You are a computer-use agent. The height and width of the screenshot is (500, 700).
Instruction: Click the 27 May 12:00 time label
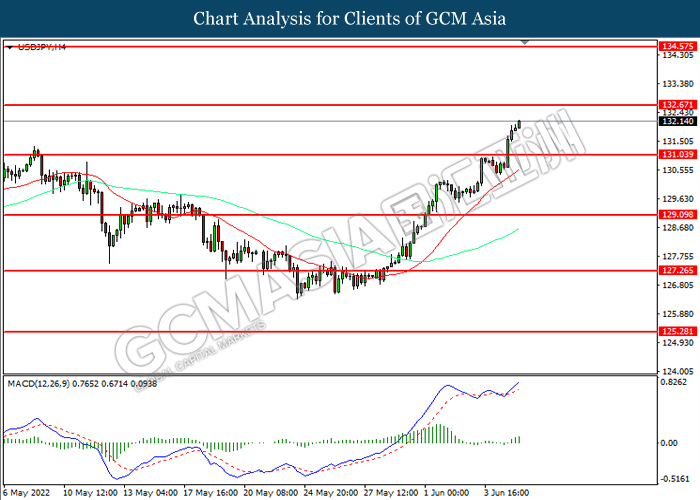tap(391, 493)
